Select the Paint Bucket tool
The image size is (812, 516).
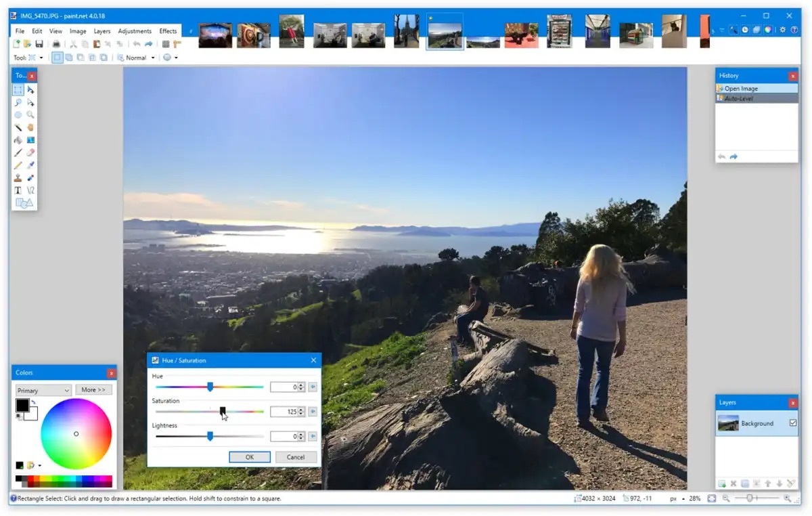click(x=18, y=140)
